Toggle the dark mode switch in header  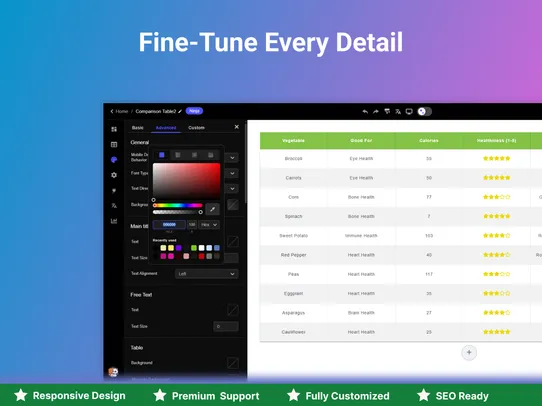click(x=424, y=112)
